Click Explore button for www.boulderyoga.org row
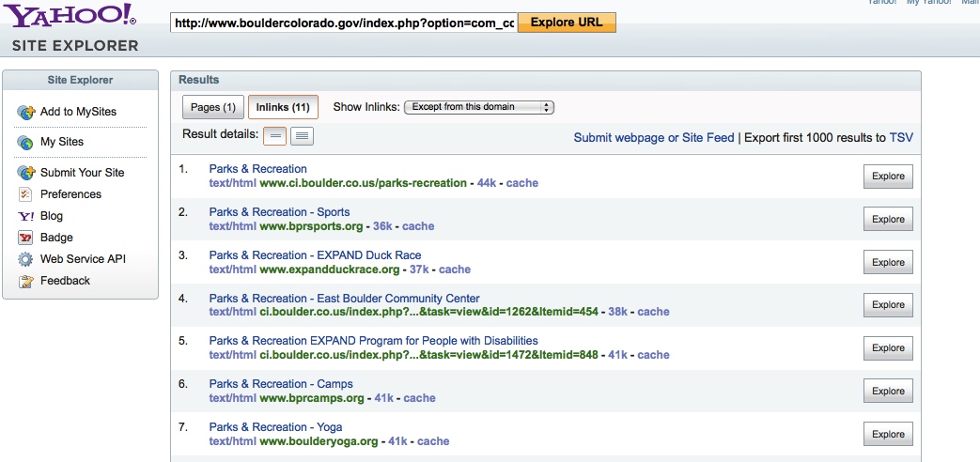Screen dimensions: 980x462 (888, 434)
